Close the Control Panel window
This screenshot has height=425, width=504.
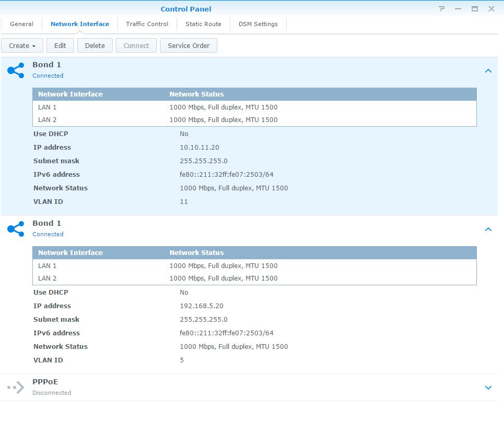tap(491, 9)
